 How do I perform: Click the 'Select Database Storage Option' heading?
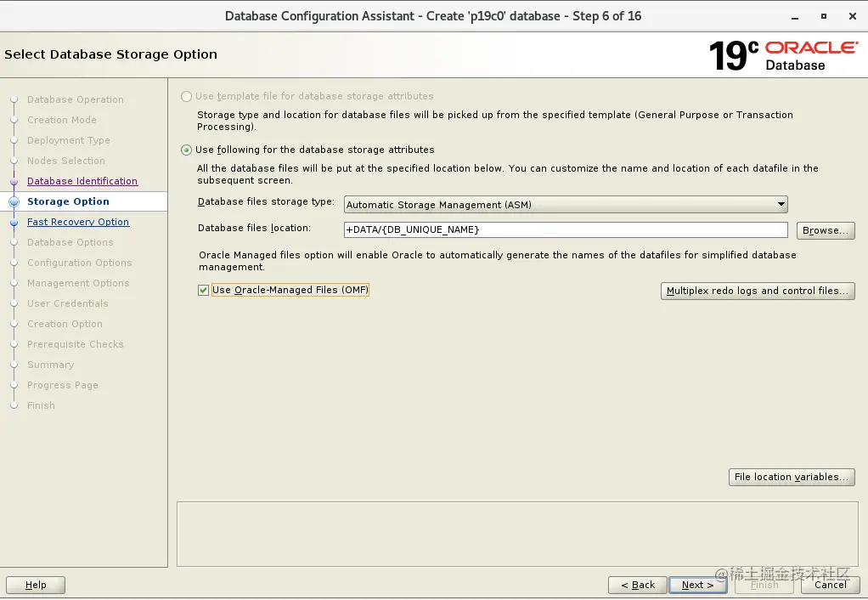(110, 54)
